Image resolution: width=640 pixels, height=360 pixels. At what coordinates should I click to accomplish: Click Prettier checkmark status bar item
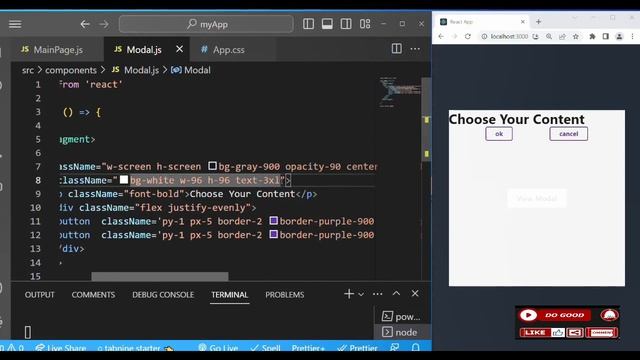(358, 348)
